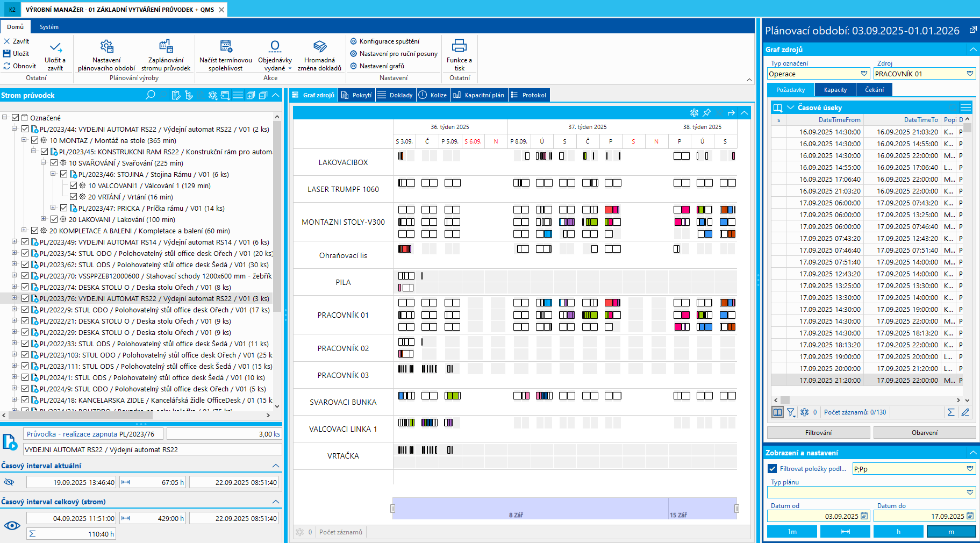Toggle checkbox for PL/2023/54 STUL ODO
Viewport: 980px width, 543px height.
tap(25, 253)
